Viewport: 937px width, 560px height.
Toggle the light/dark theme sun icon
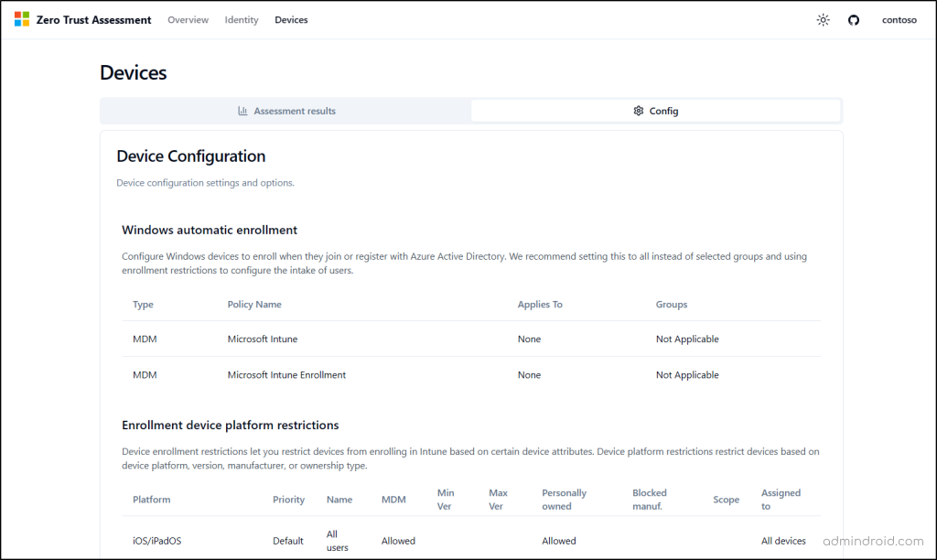point(823,20)
